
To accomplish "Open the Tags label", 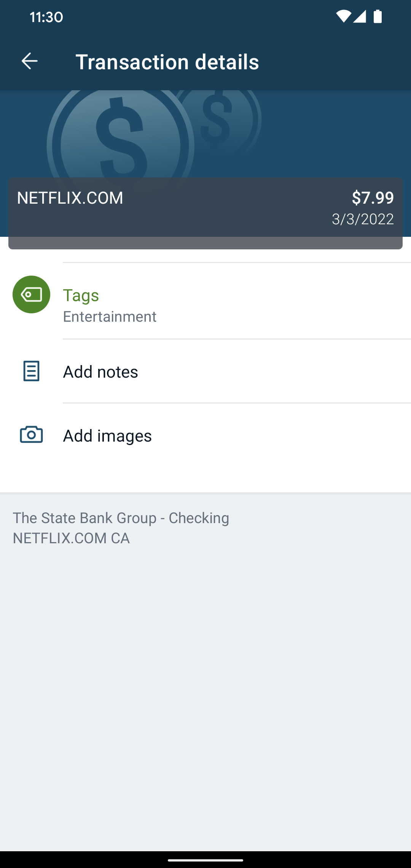I will point(81,295).
